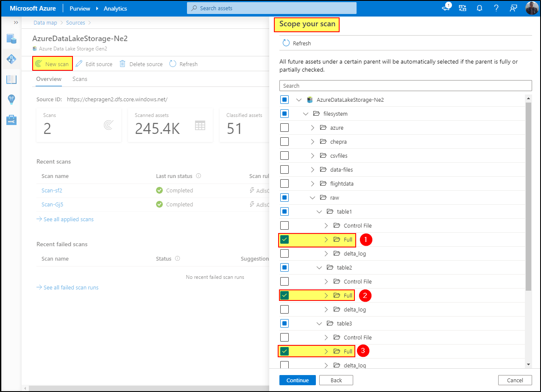This screenshot has width=541, height=392.
Task: Open the Data Catalog icon in sidebar
Action: pos(11,39)
